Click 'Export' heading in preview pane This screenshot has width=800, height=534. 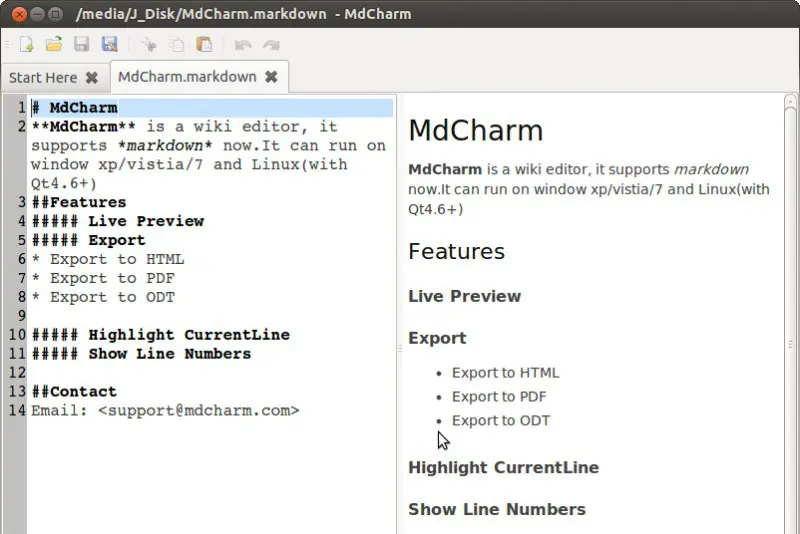[437, 338]
